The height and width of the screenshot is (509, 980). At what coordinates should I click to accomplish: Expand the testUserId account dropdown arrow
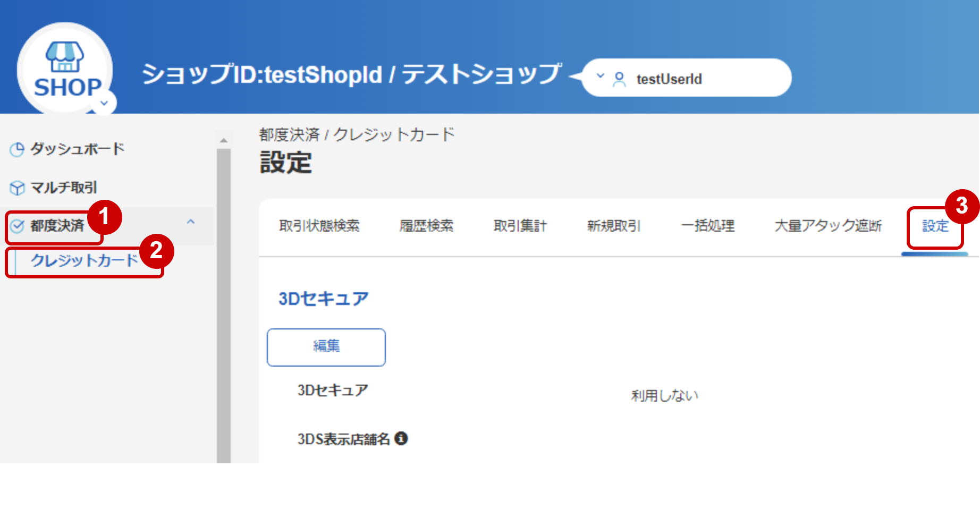click(601, 75)
